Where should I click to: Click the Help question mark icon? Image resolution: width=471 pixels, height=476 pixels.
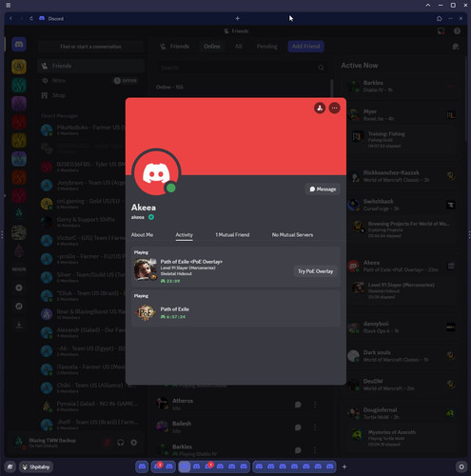click(x=457, y=31)
